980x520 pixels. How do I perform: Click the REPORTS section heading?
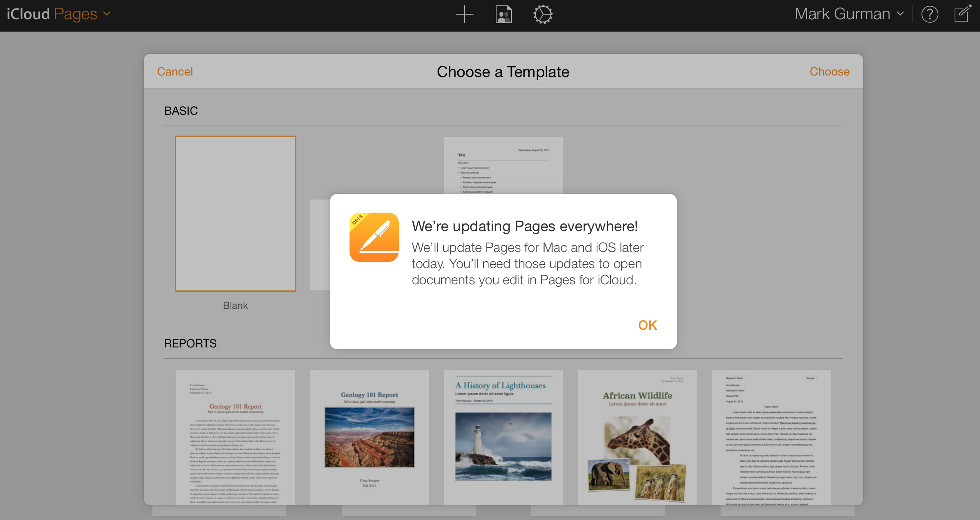pyautogui.click(x=190, y=344)
